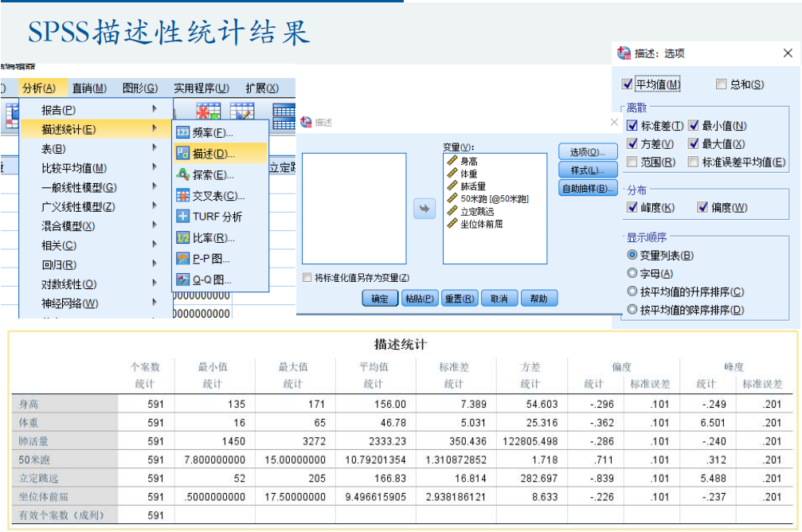Click the 帮助 help button
Screen dimensions: 802x532
click(x=538, y=298)
